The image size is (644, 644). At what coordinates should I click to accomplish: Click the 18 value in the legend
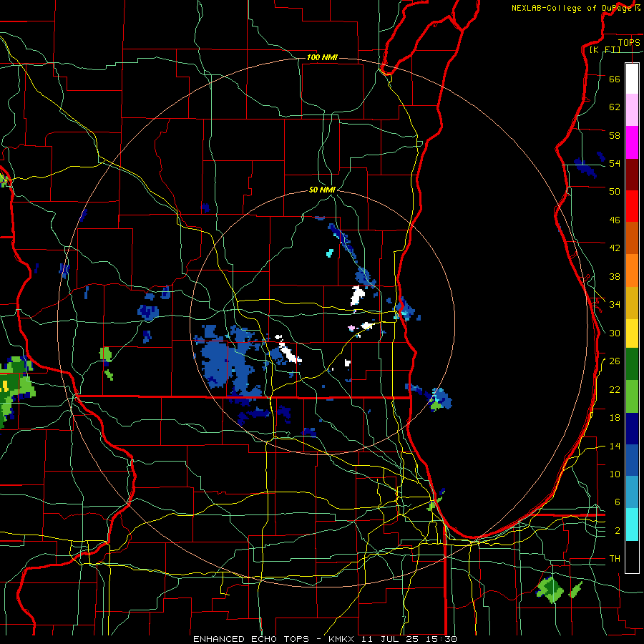(615, 418)
